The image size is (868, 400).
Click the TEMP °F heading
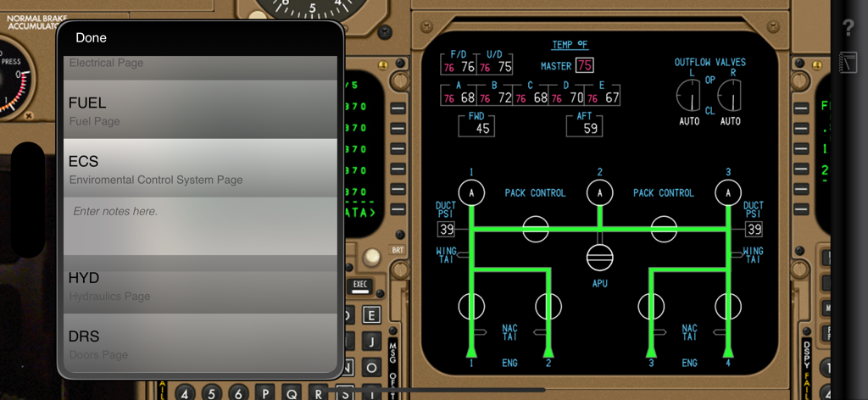point(570,45)
